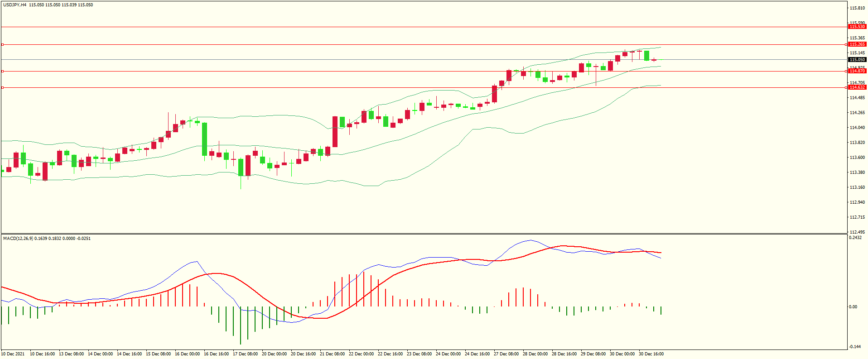Image resolution: width=868 pixels, height=359 pixels.
Task: Click the "10 Dec 2021" date label
Action: pos(13,354)
